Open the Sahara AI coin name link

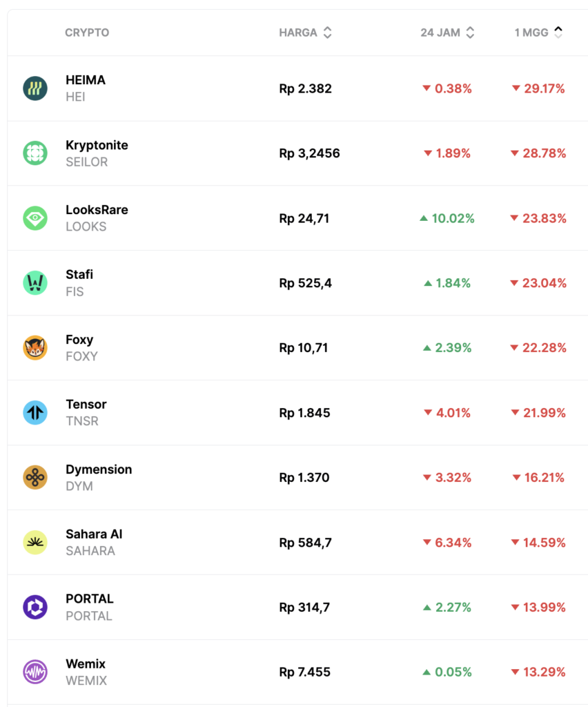(94, 534)
